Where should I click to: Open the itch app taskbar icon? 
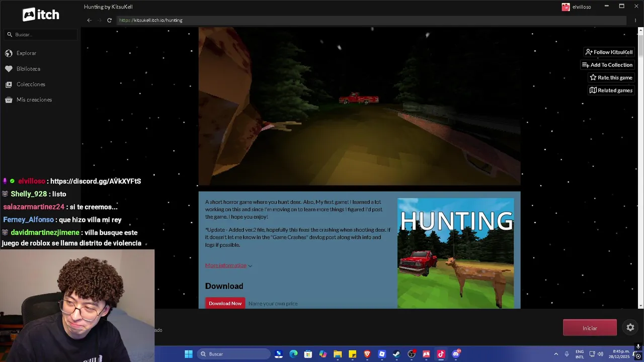click(426, 354)
